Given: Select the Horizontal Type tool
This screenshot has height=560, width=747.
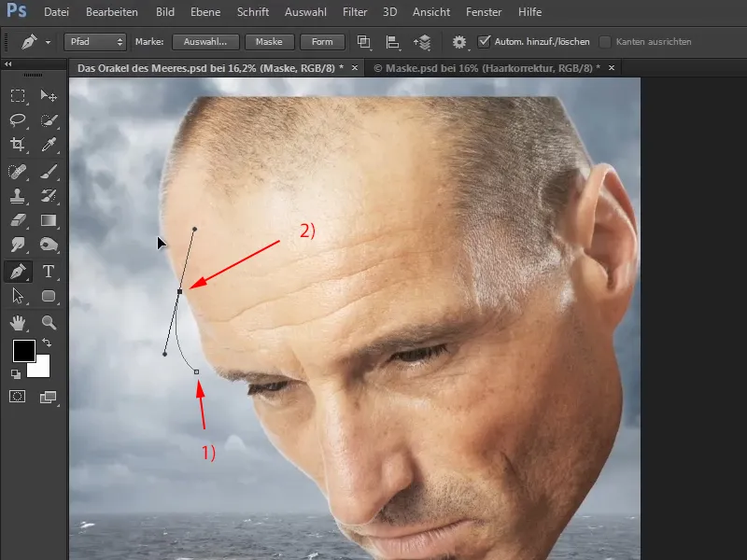Looking at the screenshot, I should [49, 272].
